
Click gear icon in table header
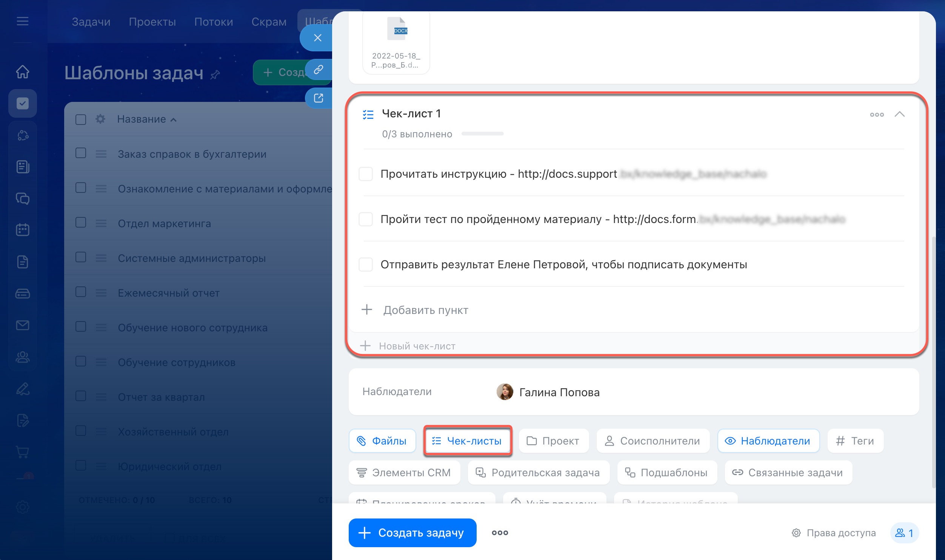pyautogui.click(x=100, y=119)
